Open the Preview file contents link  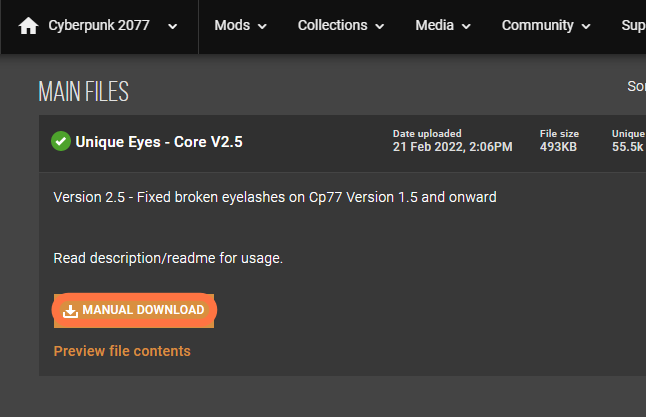tap(122, 351)
